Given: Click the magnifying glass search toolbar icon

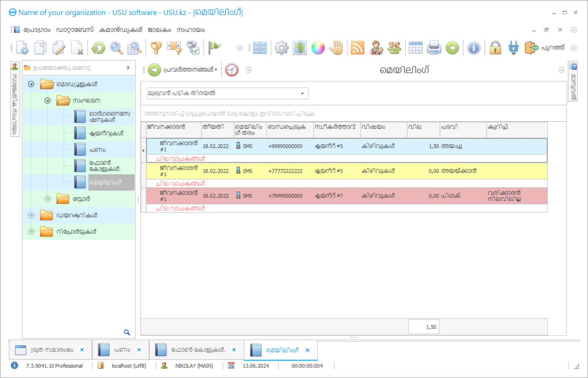Looking at the screenshot, I should pyautogui.click(x=116, y=48).
